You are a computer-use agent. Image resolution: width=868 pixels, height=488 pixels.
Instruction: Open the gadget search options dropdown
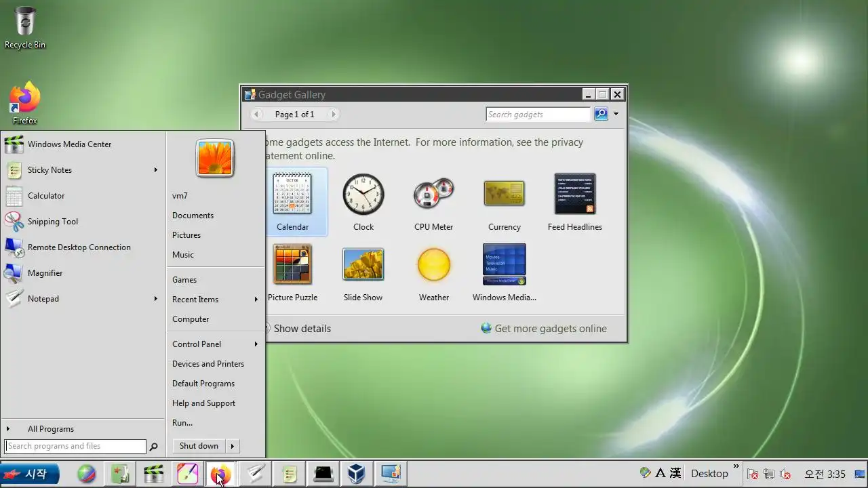point(616,114)
